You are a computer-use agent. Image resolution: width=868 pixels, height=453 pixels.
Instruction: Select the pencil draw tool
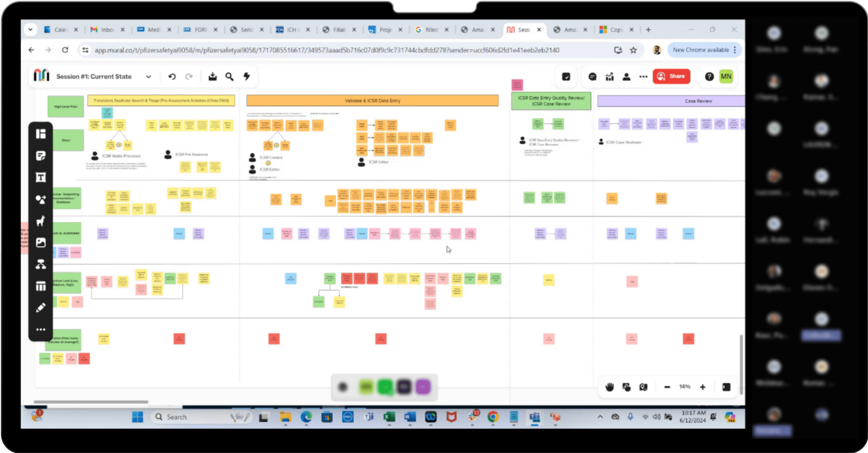[x=41, y=308]
